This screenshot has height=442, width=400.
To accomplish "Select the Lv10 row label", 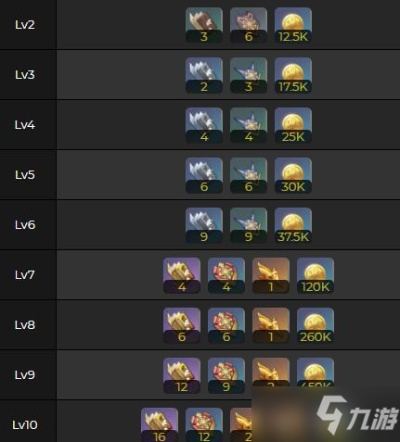I will tap(25, 425).
